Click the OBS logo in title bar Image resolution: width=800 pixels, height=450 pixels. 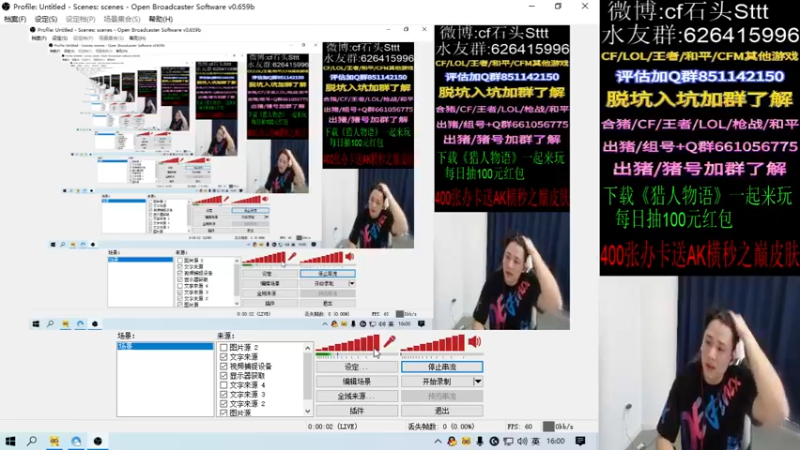pos(6,7)
